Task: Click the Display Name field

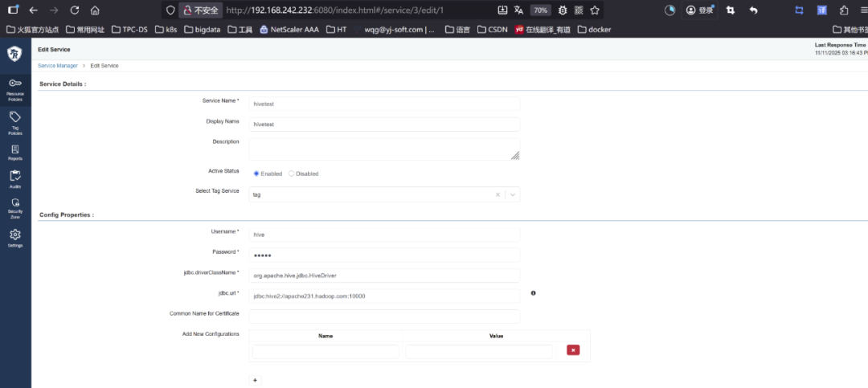Action: pyautogui.click(x=384, y=124)
